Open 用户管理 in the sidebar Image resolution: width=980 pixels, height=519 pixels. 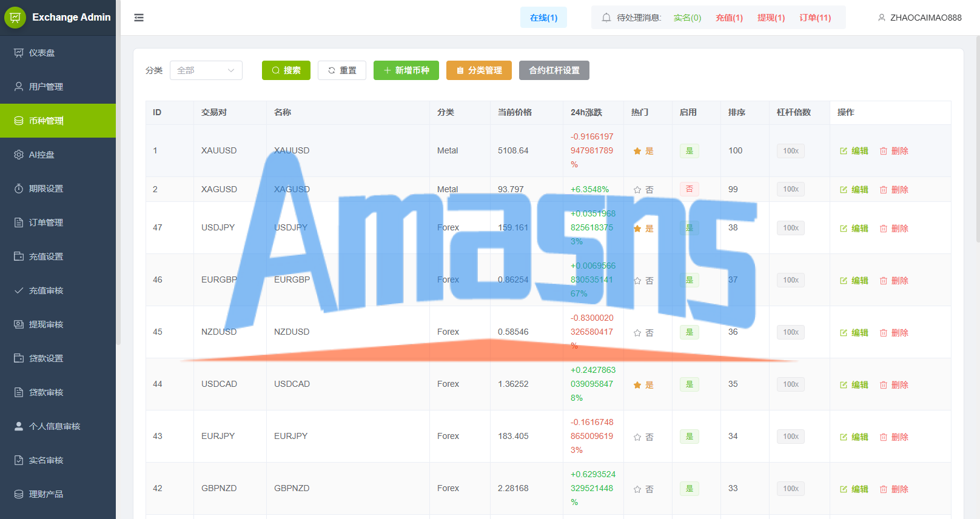click(58, 87)
